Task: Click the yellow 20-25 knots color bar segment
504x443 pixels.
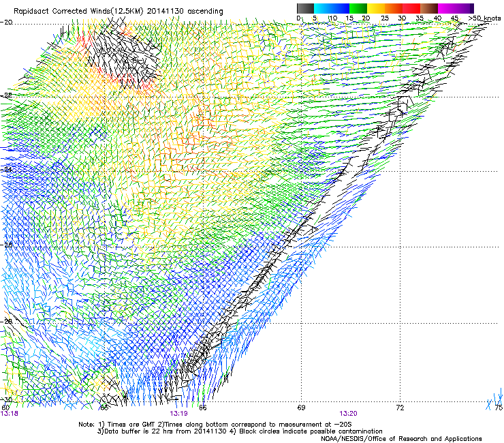Action: tap(376, 8)
